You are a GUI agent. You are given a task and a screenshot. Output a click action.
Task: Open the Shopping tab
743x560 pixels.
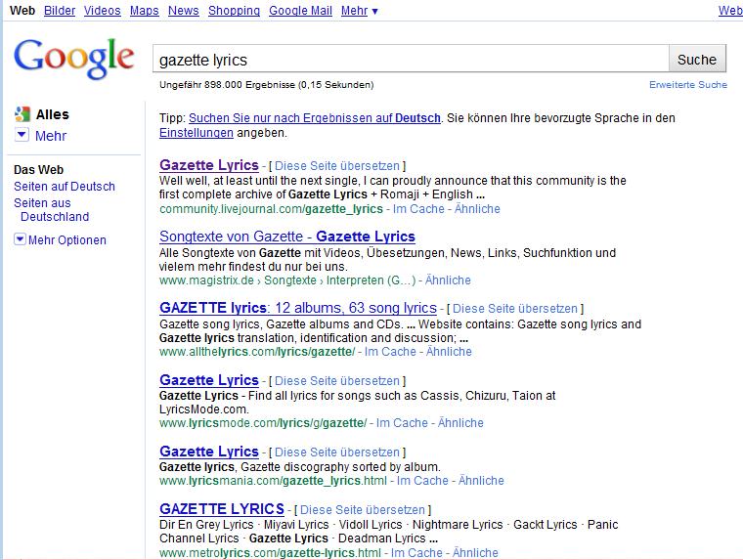pos(234,11)
